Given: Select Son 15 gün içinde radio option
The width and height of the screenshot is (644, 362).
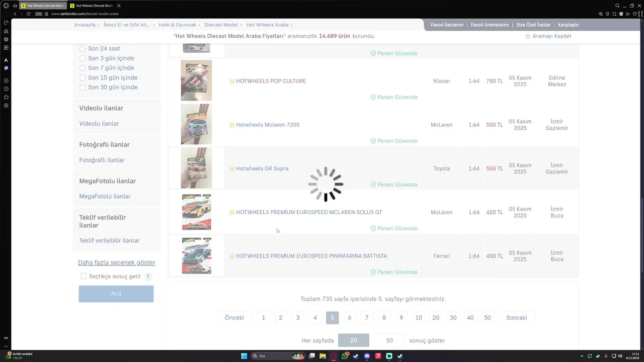Looking at the screenshot, I should [x=83, y=78].
